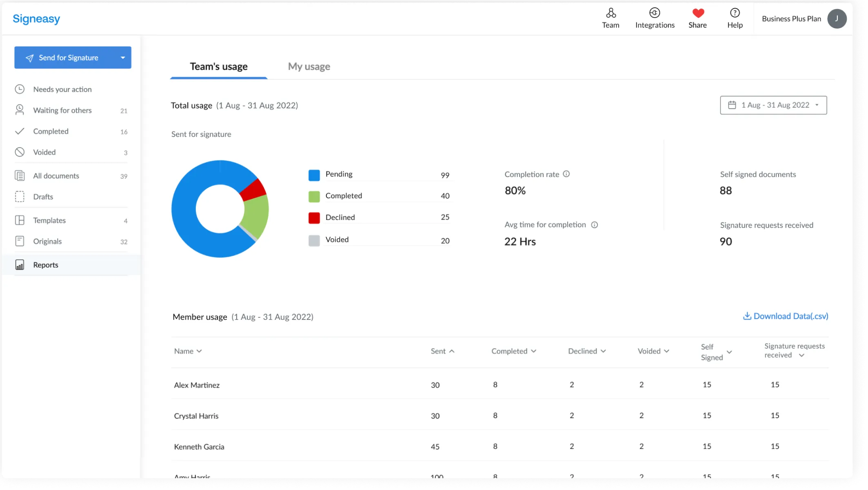Select the Team's usage tab
Viewport: 868px width, 490px height.
pos(218,66)
